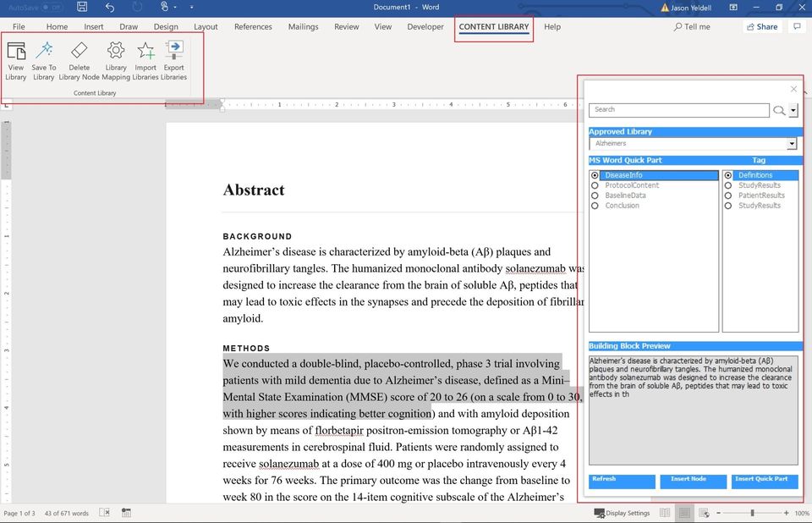Open the Developer ribbon tab
This screenshot has height=523, width=812.
(425, 26)
